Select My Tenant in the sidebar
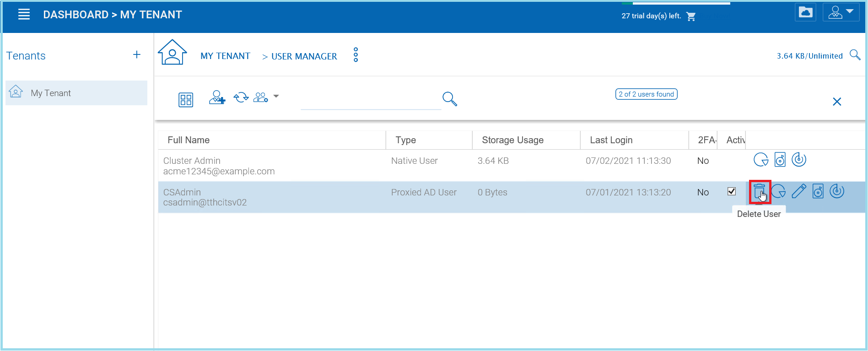Image resolution: width=868 pixels, height=351 pixels. click(x=76, y=93)
